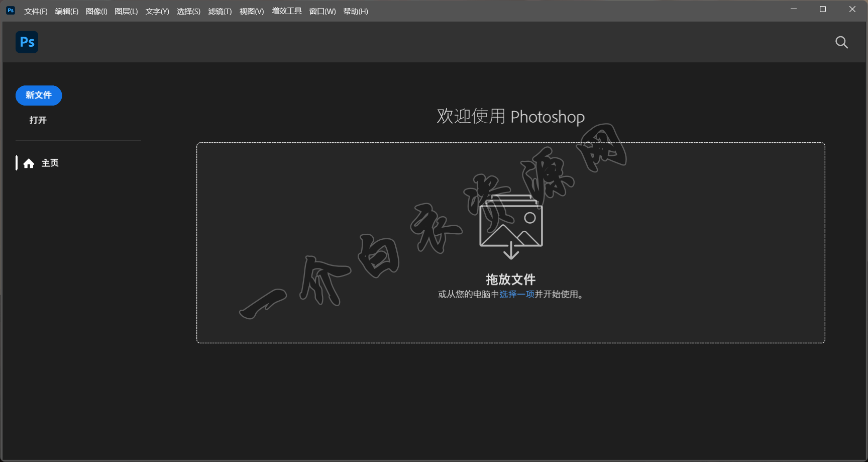Screen dimensions: 868x462
Task: Create a new file with 新文件 button
Action: 39,96
